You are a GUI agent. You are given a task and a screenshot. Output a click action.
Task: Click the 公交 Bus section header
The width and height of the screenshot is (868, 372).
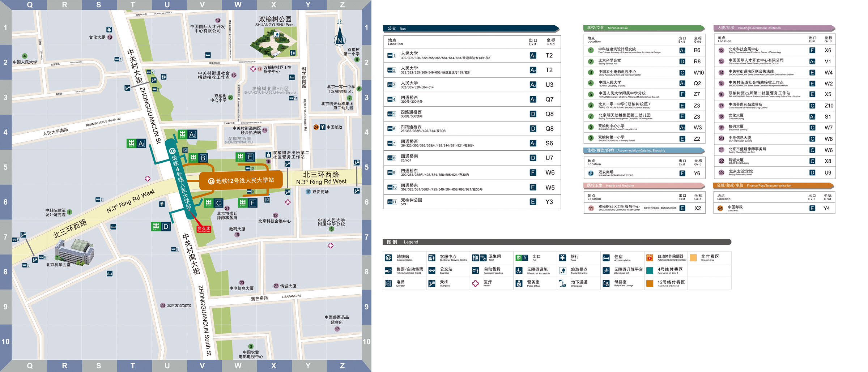pos(471,29)
